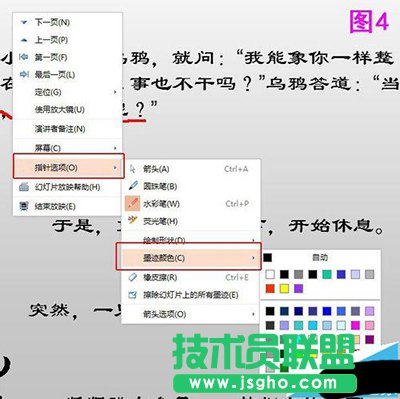Screen dimensions: 400x399
Task: Choose the 自动 automatic ink color
Action: pyautogui.click(x=321, y=257)
